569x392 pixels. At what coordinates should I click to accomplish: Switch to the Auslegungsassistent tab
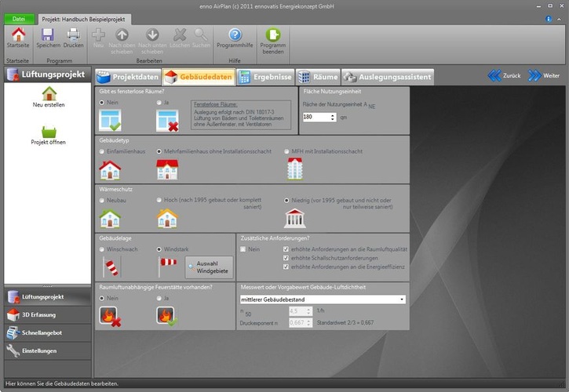pos(388,77)
